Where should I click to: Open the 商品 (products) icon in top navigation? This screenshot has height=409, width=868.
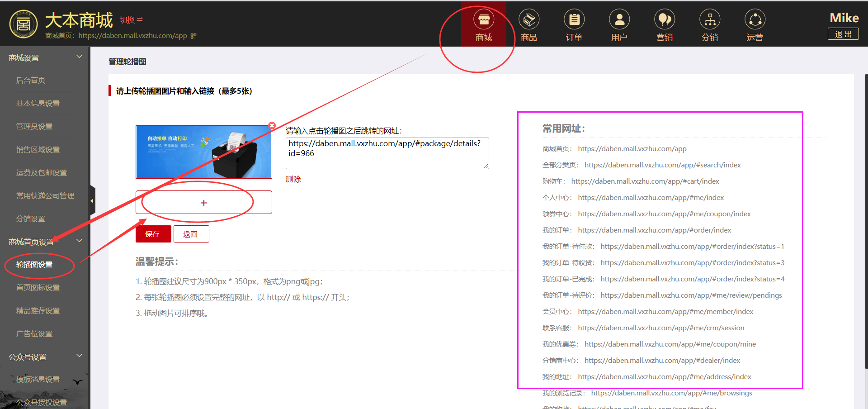pyautogui.click(x=529, y=20)
